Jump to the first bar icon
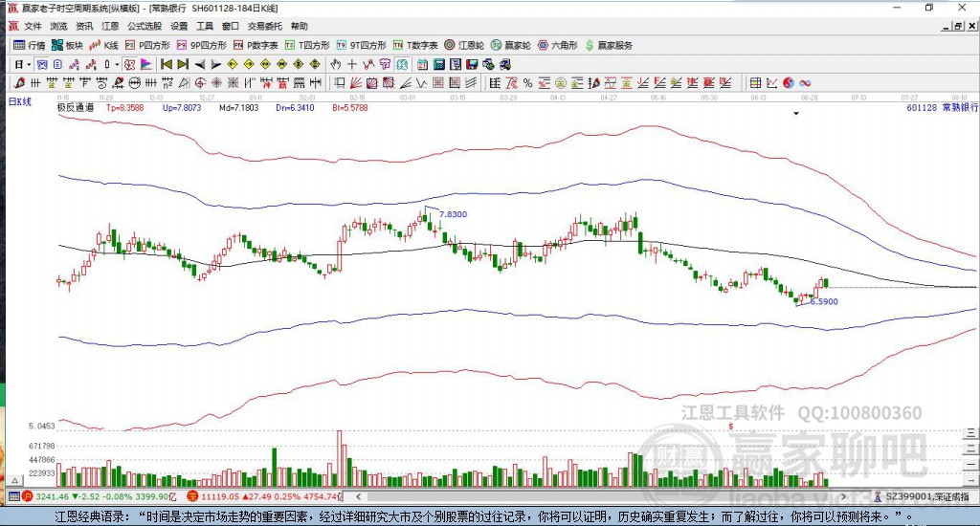This screenshot has width=980, height=526. click(167, 64)
